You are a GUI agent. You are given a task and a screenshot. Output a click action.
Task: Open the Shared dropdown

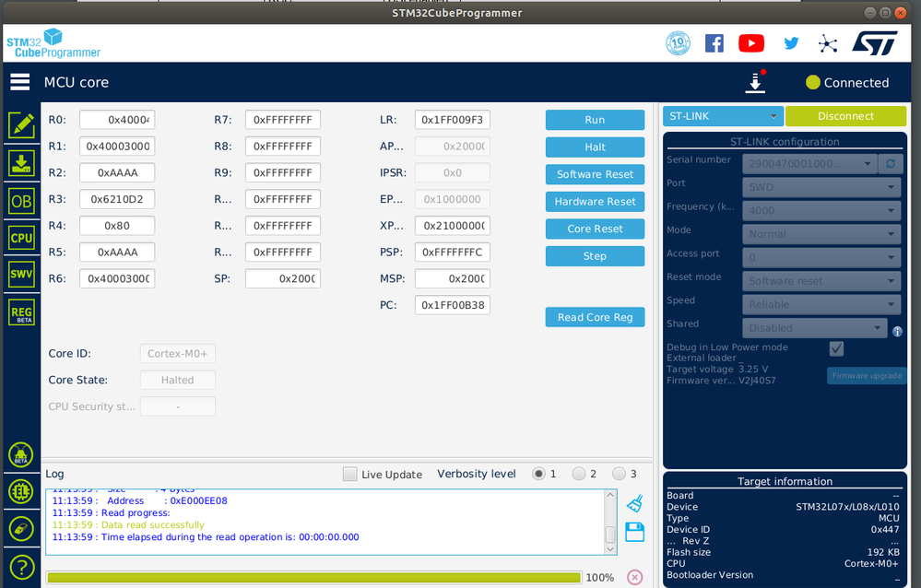tap(814, 328)
